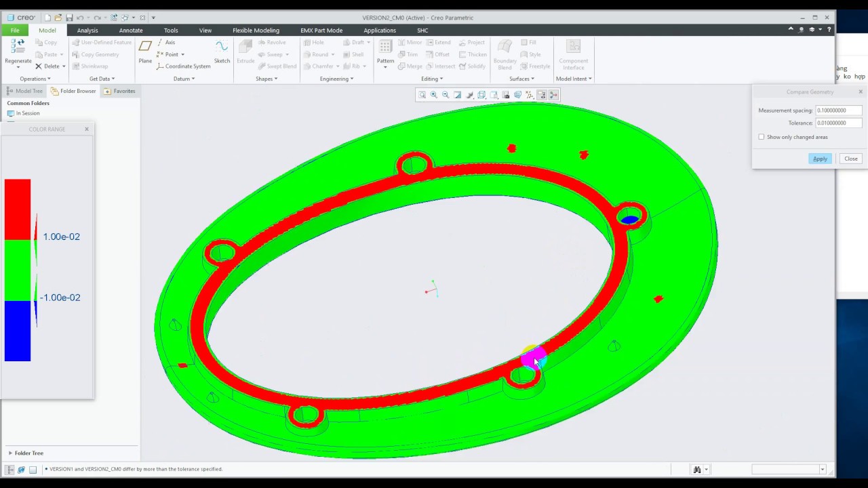Click the red color range swatch
Image resolution: width=868 pixels, height=488 pixels.
tap(18, 209)
